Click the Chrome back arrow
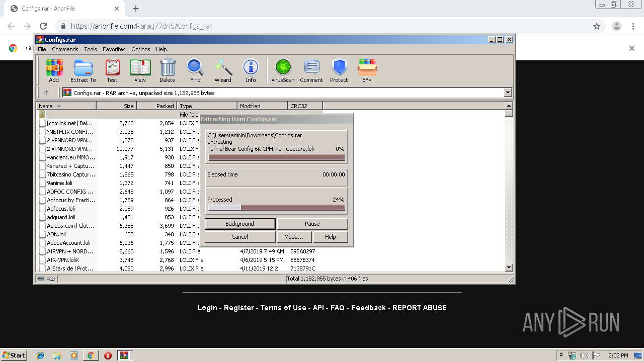The image size is (644, 362). [x=11, y=26]
